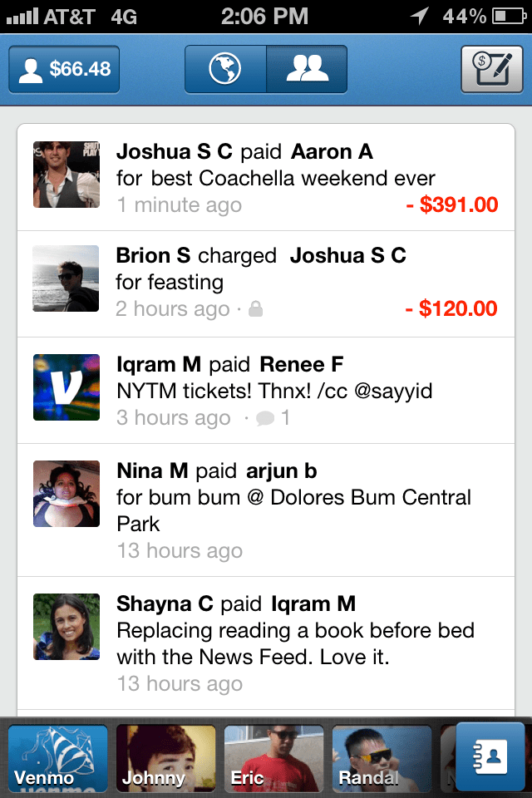Tap Shayna C's profile picture
532x798 pixels.
(66, 627)
